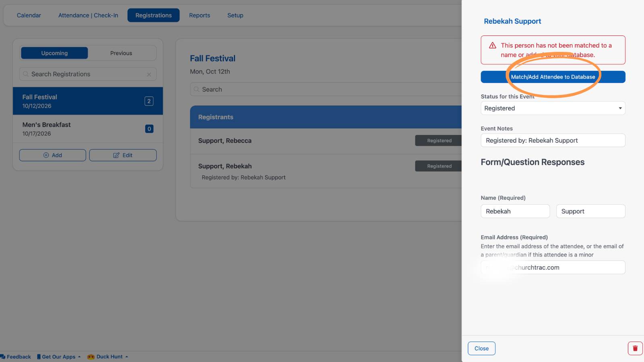Click the magnifier icon in Search Registrations

(x=26, y=74)
